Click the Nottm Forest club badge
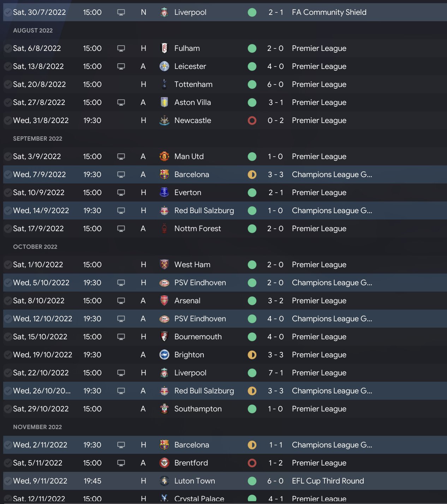The width and height of the screenshot is (447, 504). coord(164,229)
